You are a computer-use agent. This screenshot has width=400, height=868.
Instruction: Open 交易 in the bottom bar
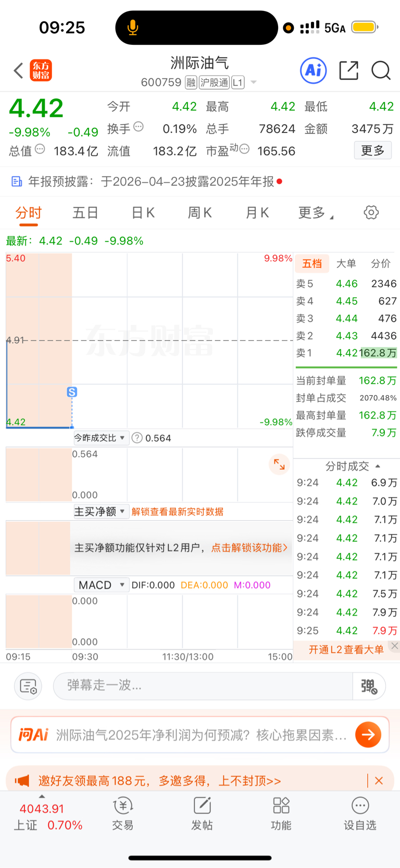[x=123, y=814]
